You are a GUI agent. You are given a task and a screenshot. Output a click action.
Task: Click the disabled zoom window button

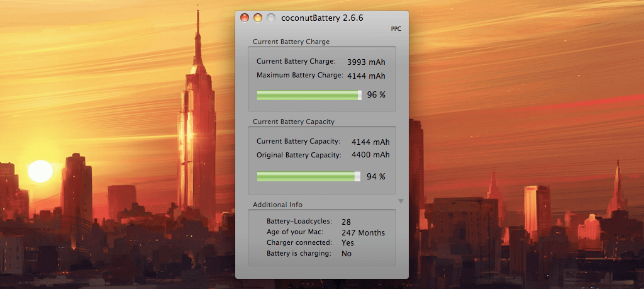270,18
